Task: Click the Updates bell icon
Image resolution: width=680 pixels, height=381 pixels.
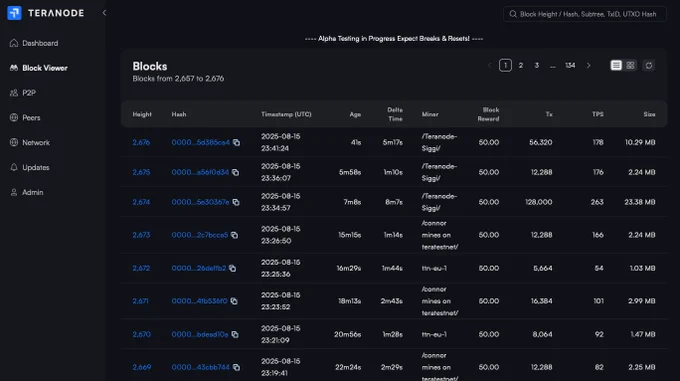Action: (14, 167)
